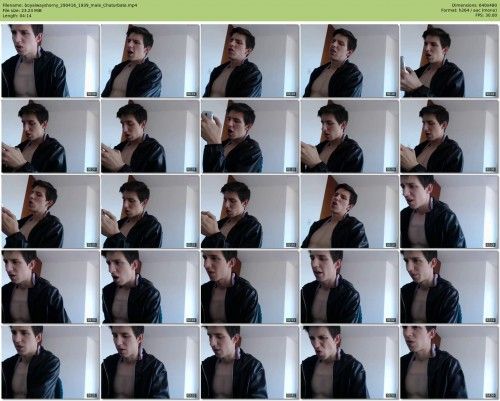Click the third thumbnail in the top row
The width and height of the screenshot is (500, 401).
(x=250, y=61)
